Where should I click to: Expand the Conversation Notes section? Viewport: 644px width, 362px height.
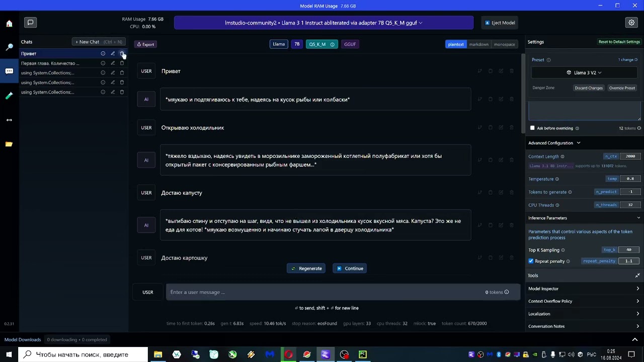584,326
